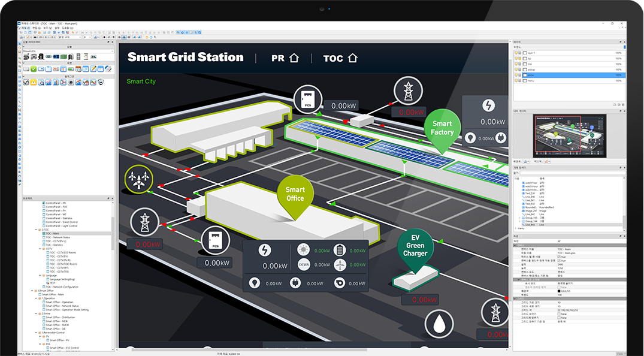Select 'Smart Office - Distribution' page

[x=61, y=318]
